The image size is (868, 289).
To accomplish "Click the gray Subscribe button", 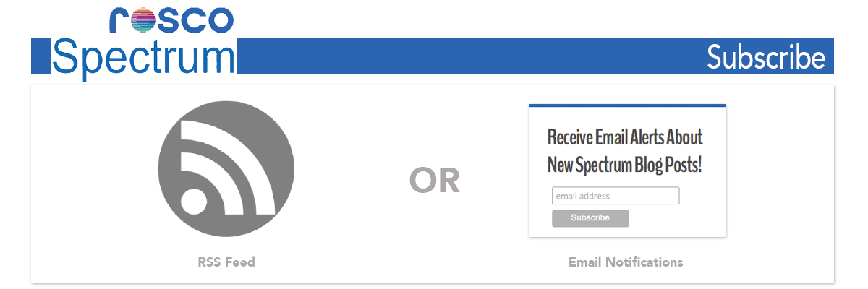I will (x=590, y=218).
